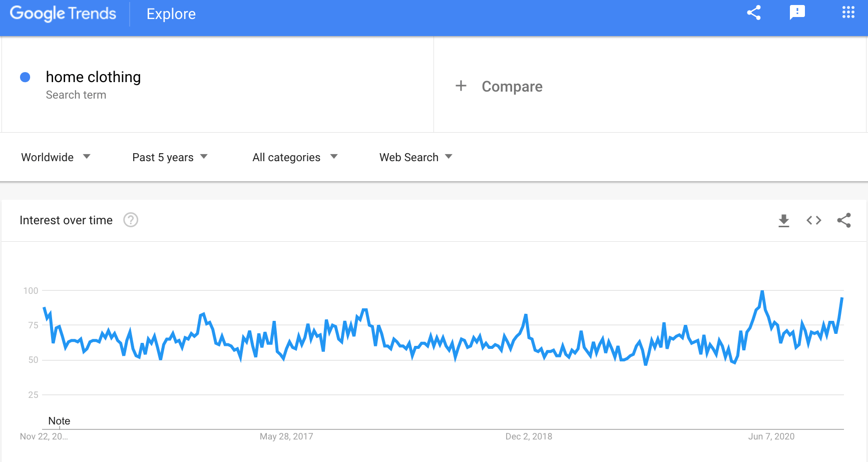This screenshot has height=462, width=868.
Task: Click the Note marker on the chart
Action: click(59, 421)
